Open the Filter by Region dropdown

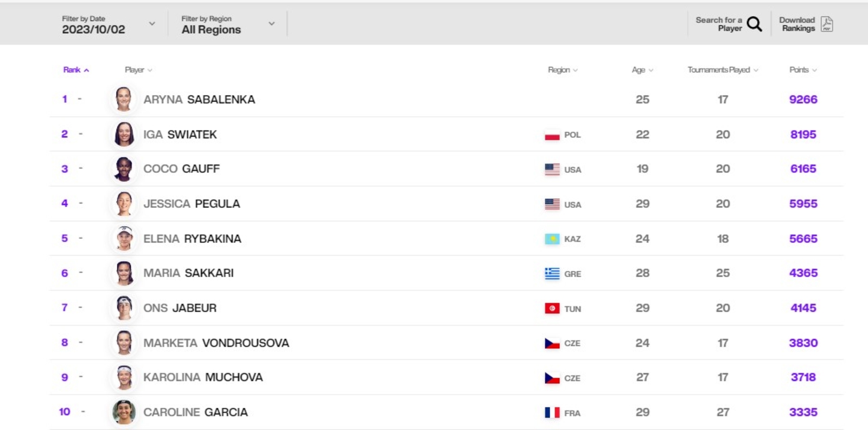[228, 24]
